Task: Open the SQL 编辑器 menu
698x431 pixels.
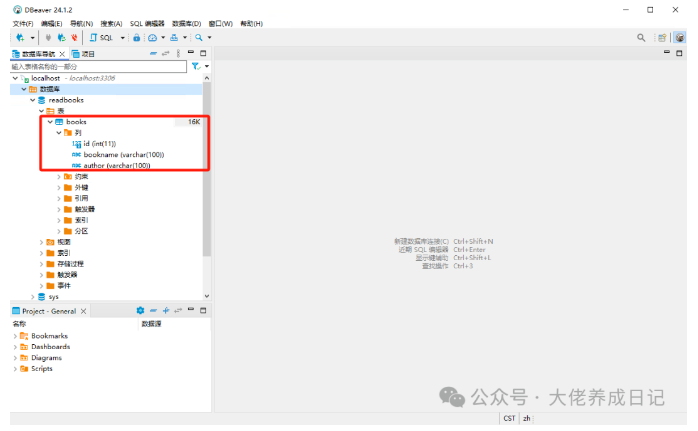Action: 147,24
